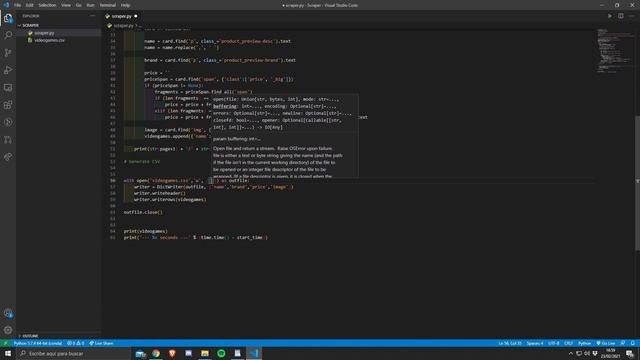Click the Windows Start button
Image resolution: width=640 pixels, height=360 pixels.
8,353
